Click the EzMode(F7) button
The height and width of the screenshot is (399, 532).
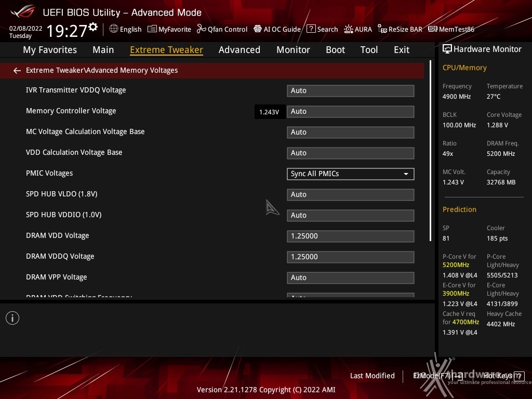click(x=437, y=376)
